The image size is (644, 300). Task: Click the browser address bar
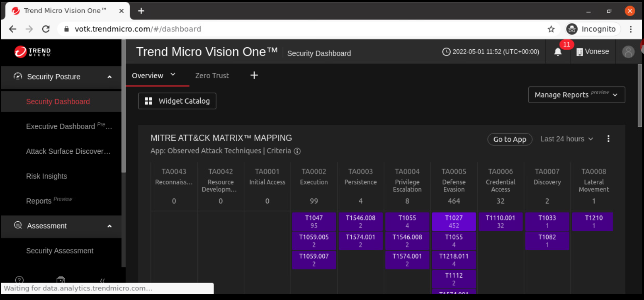(290, 29)
